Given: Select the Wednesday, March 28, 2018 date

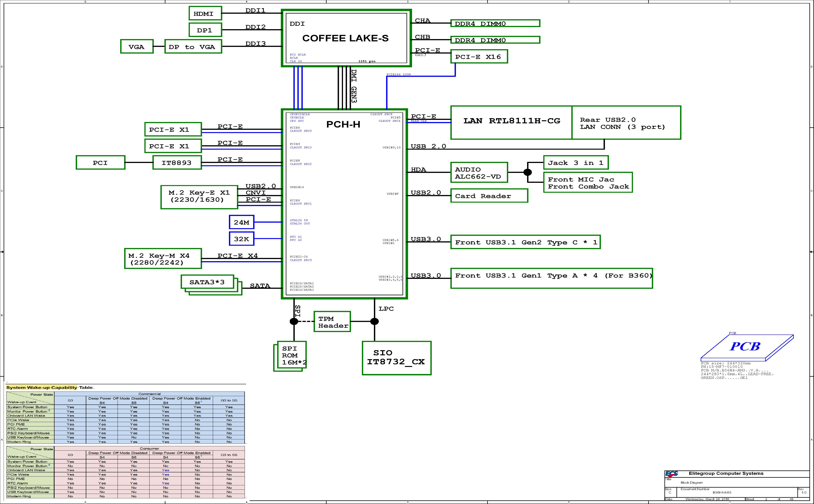Looking at the screenshot, I should tap(707, 499).
